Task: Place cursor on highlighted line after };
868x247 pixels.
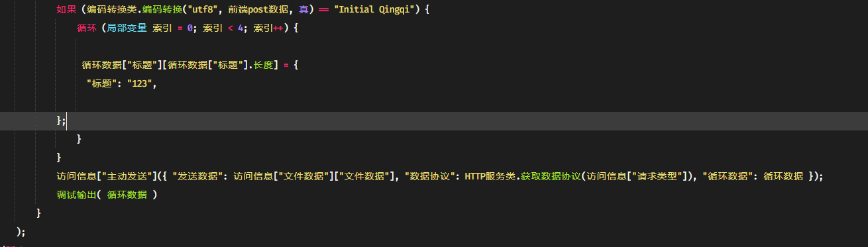Action: 68,121
